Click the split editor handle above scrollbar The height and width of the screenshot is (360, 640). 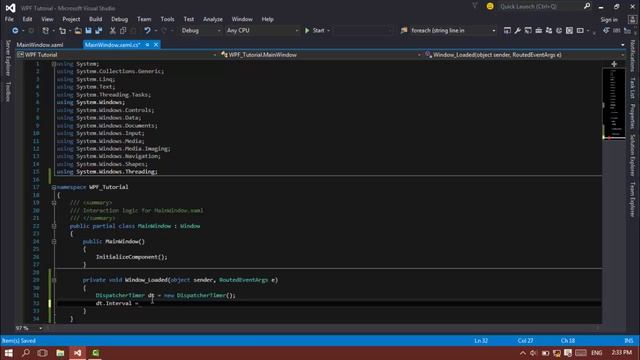click(614, 64)
